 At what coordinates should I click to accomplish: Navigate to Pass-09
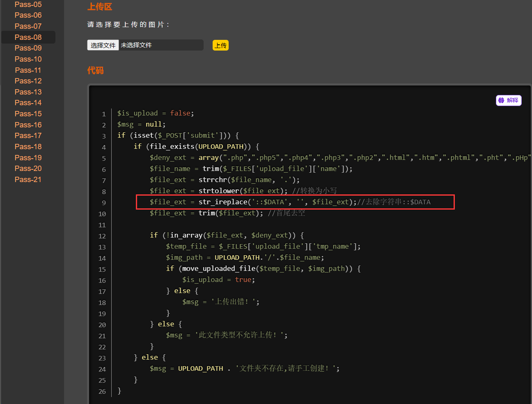(28, 48)
